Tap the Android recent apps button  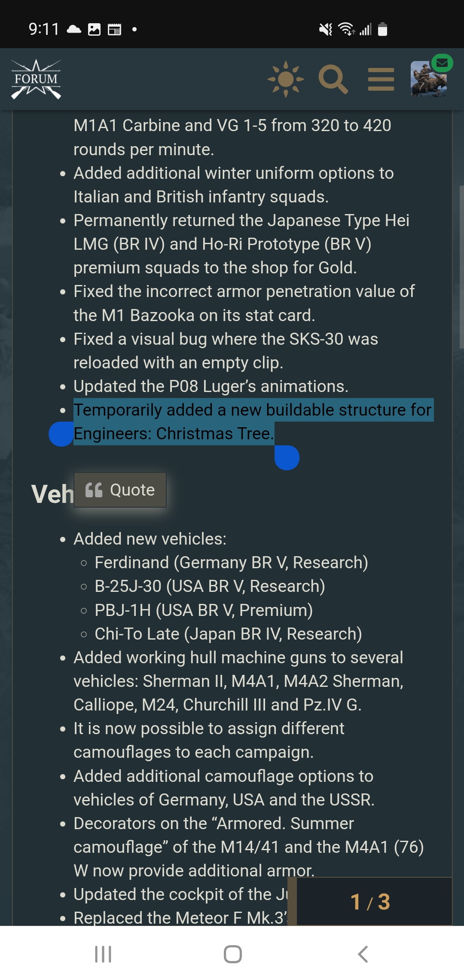(103, 954)
